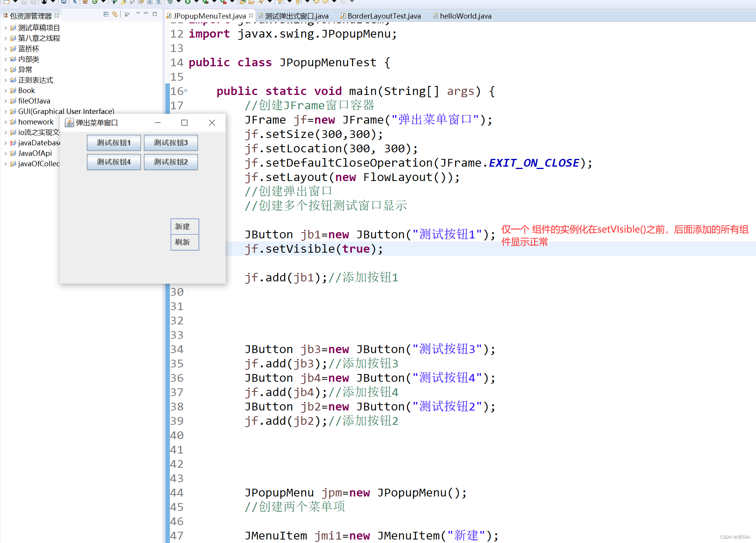Click the focus on active task icon
The width and height of the screenshot is (756, 543).
[127, 14]
